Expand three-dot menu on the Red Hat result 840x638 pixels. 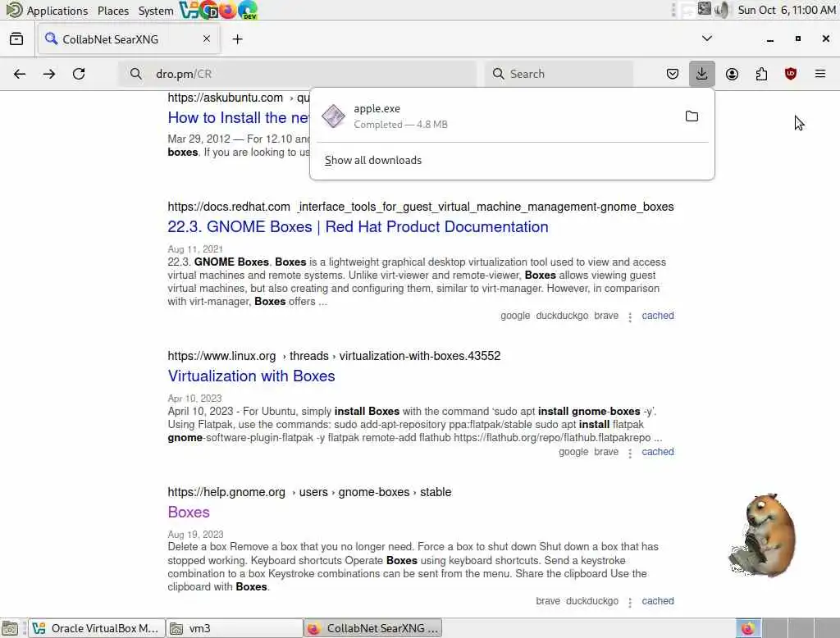click(630, 317)
